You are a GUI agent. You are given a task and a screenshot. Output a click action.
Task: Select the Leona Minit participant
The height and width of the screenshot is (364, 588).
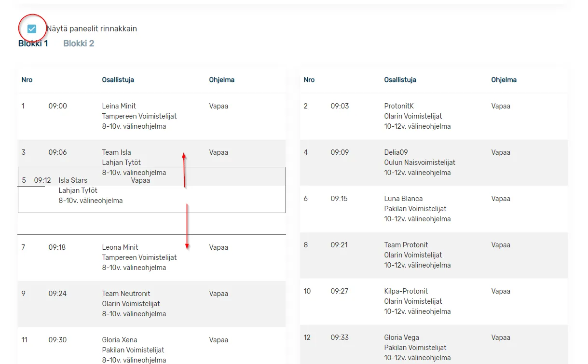click(121, 247)
